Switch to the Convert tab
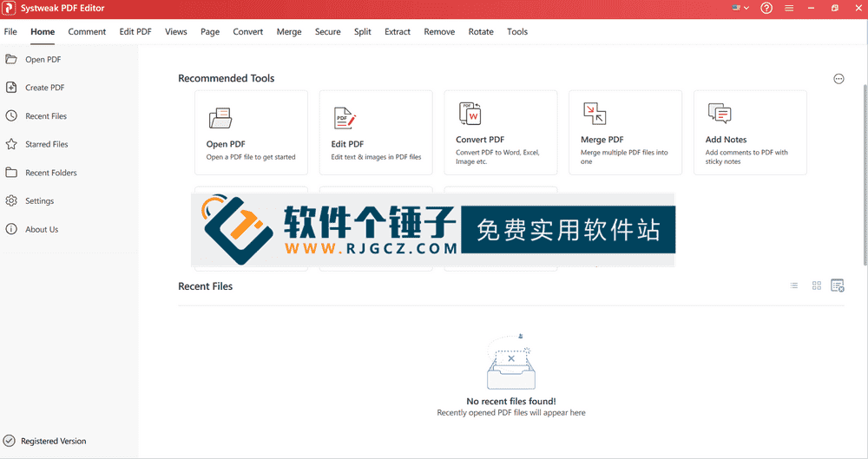 [x=248, y=31]
